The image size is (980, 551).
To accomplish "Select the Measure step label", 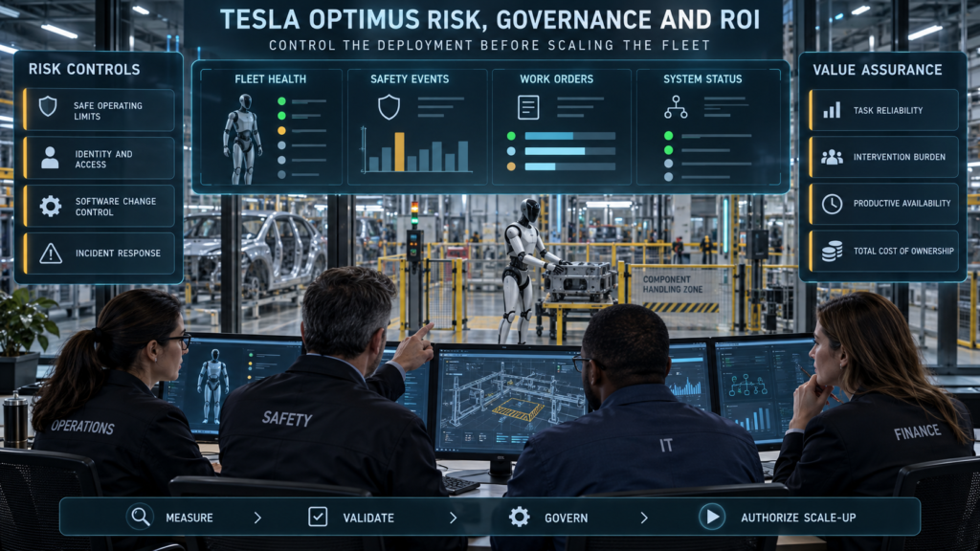I will (189, 518).
